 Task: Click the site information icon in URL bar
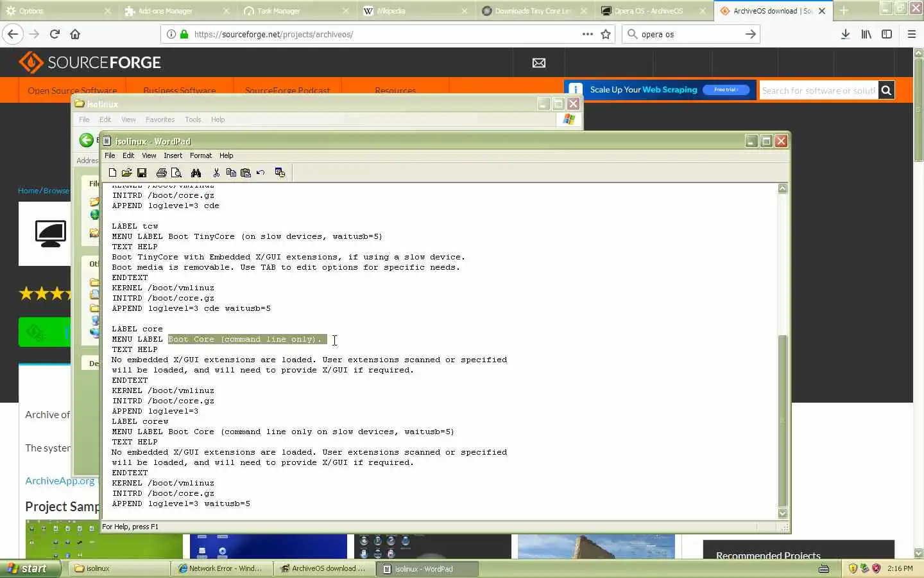pyautogui.click(x=171, y=34)
